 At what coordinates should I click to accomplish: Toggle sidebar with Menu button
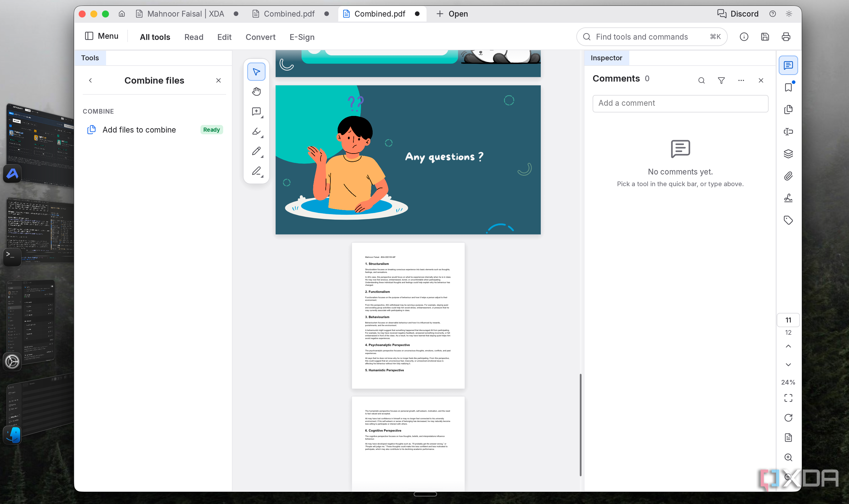point(101,36)
